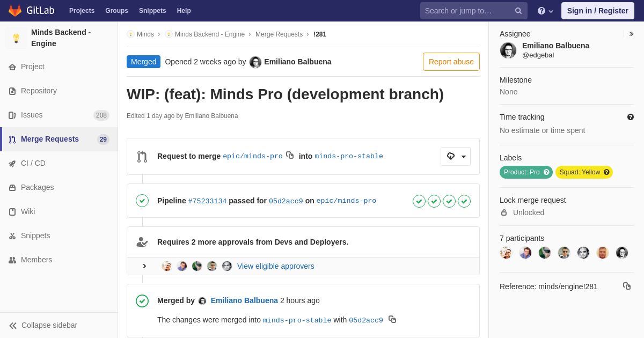The image size is (644, 338).
Task: Click the last pipeline stage check icon
Action: pyautogui.click(x=464, y=201)
